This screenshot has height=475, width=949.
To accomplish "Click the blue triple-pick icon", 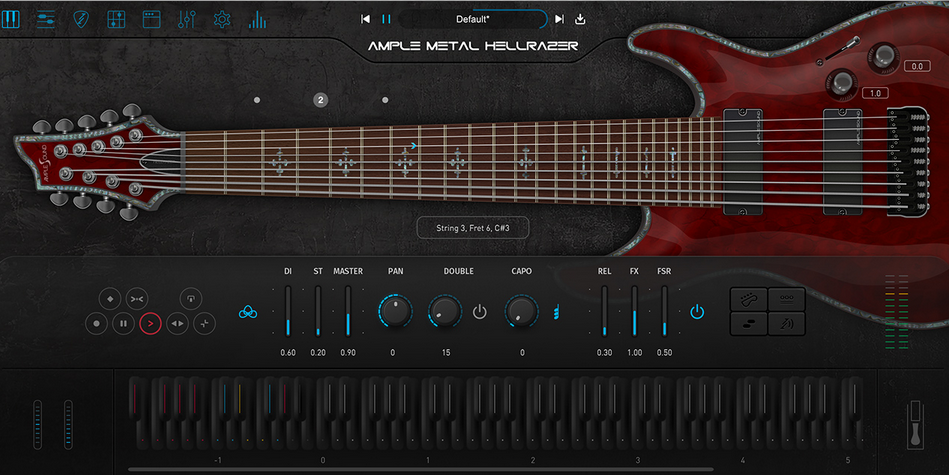I will 248,312.
